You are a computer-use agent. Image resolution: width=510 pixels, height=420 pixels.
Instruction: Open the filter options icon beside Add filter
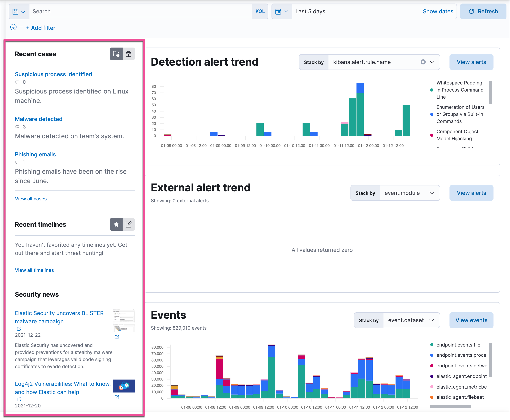point(14,27)
